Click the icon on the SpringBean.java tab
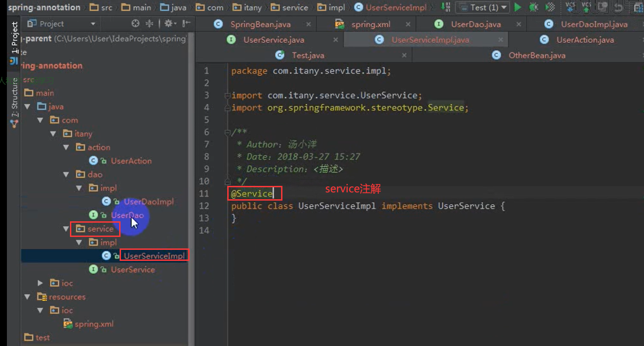Image resolution: width=644 pixels, height=346 pixels. click(x=218, y=24)
